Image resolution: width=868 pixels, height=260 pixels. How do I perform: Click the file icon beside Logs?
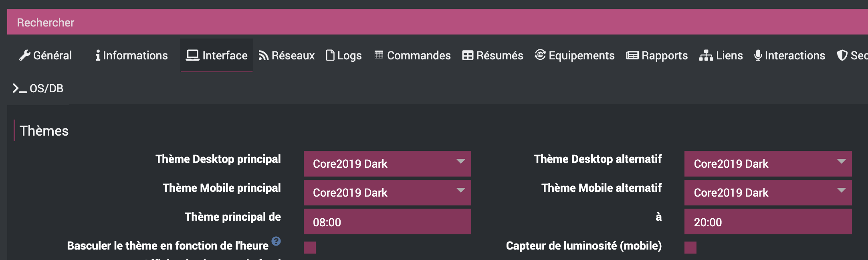tap(330, 55)
